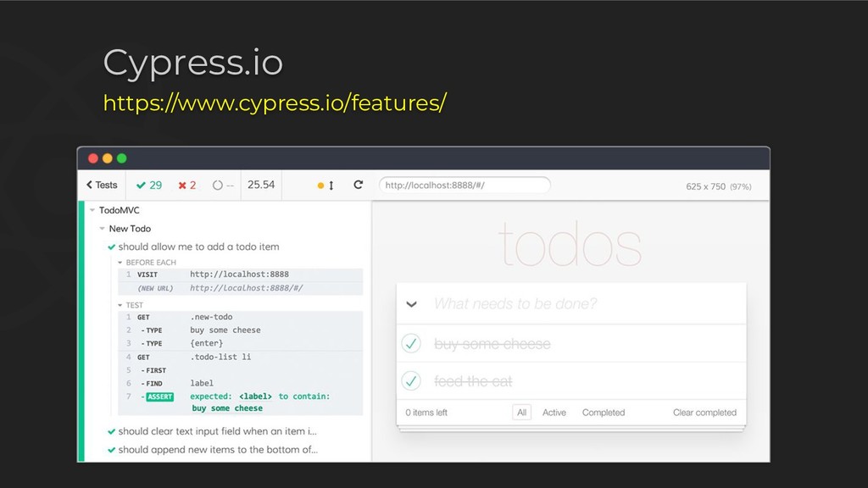Open test 'should append new items to the bottom of...'
This screenshot has width=868, height=488.
[x=218, y=449]
